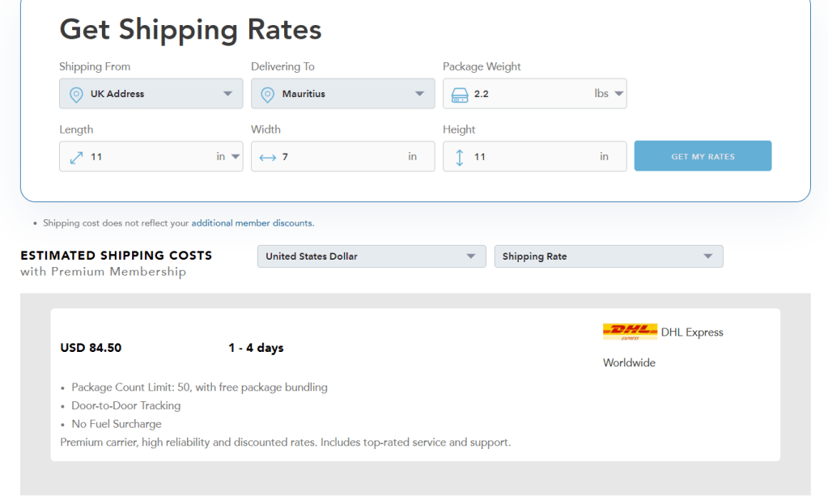Open the Shipping From UK Address dropdown
Viewport: 828px width, 504px height.
click(x=151, y=94)
